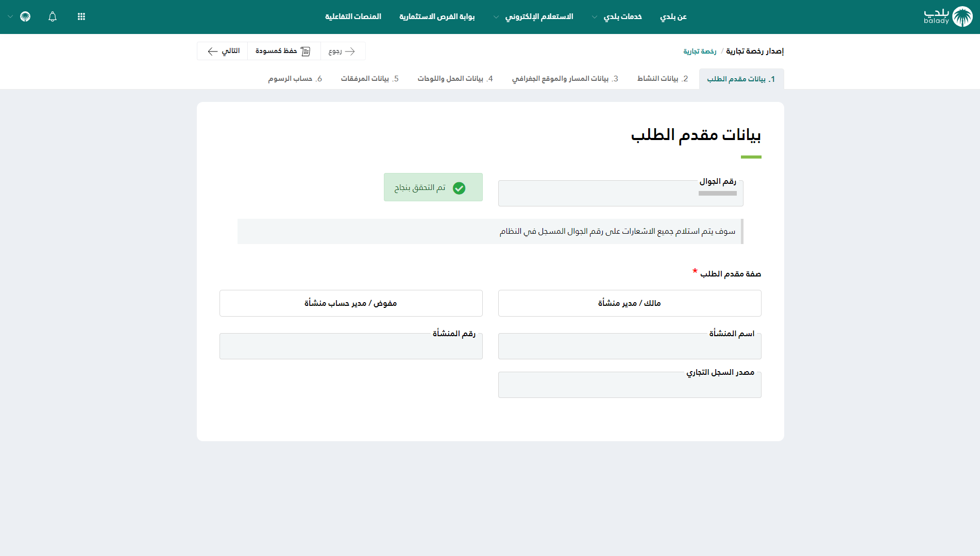Select مالك / مدير منشأة applicant type
Image resolution: width=980 pixels, height=556 pixels.
(629, 303)
